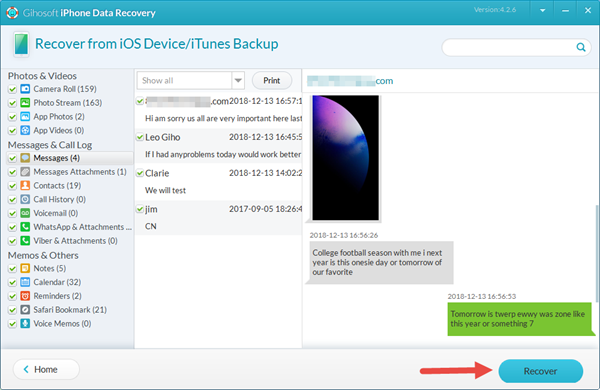The image size is (600, 390).
Task: Click the 'College football season' gray message bubble
Action: coord(381,263)
